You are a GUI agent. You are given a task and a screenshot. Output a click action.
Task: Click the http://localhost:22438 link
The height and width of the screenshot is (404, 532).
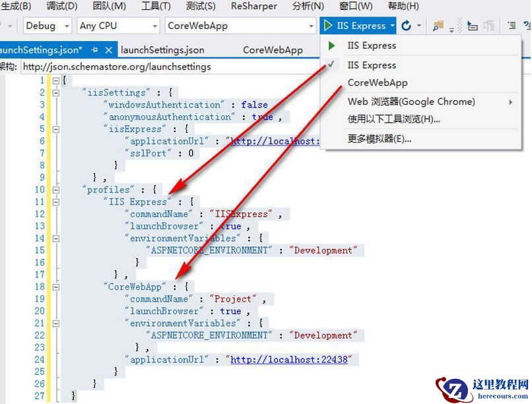click(x=289, y=360)
